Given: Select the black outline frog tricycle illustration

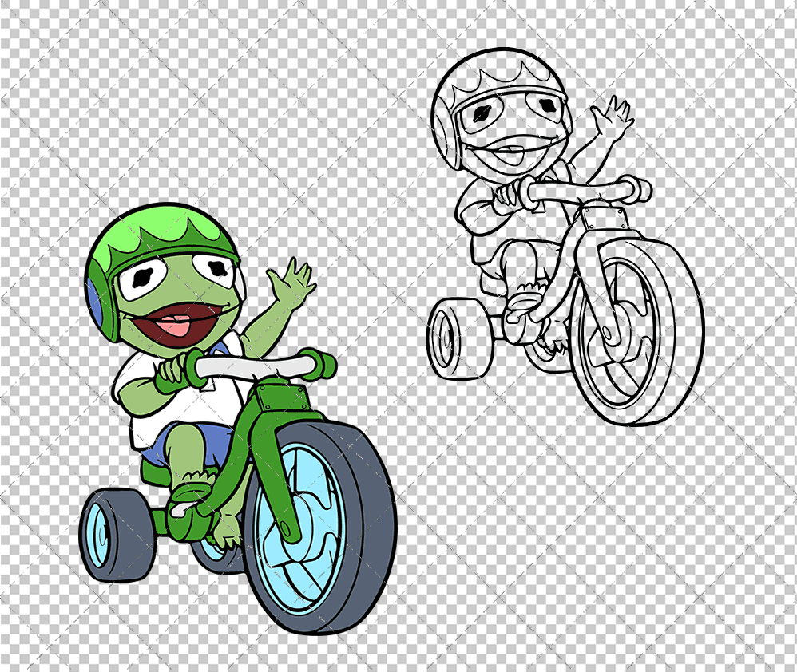Looking at the screenshot, I should [x=565, y=237].
